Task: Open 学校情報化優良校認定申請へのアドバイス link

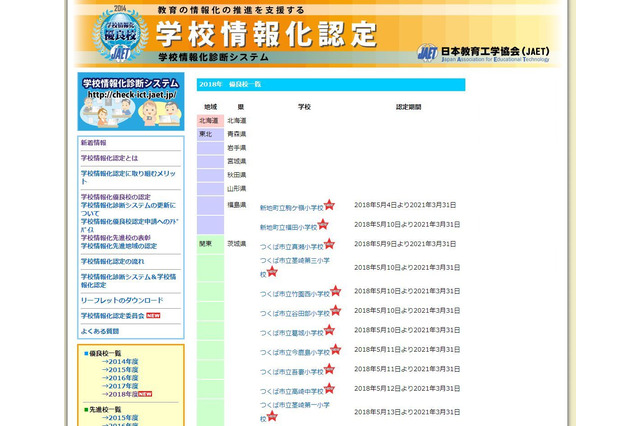Action: point(129,225)
